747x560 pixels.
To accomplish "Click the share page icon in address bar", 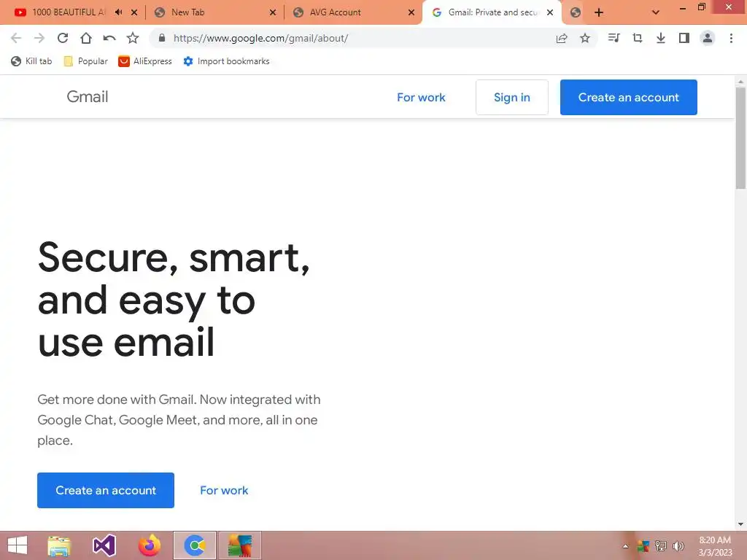I will 562,38.
